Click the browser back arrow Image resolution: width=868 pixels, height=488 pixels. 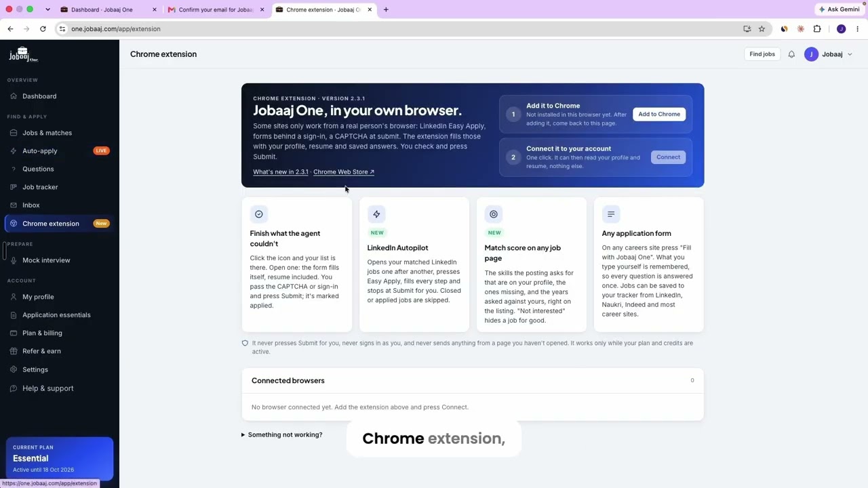click(10, 29)
